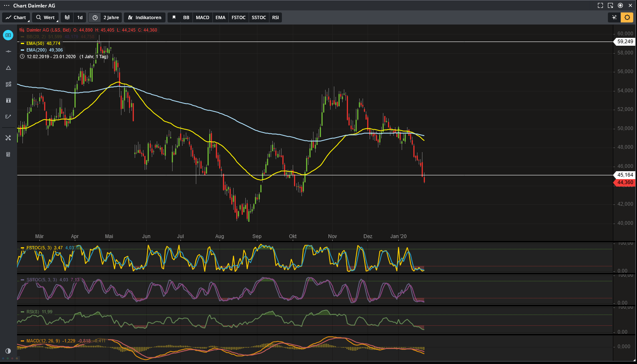Toggle the BB Bollinger Bands indicator
637x364 pixels.
pyautogui.click(x=186, y=17)
